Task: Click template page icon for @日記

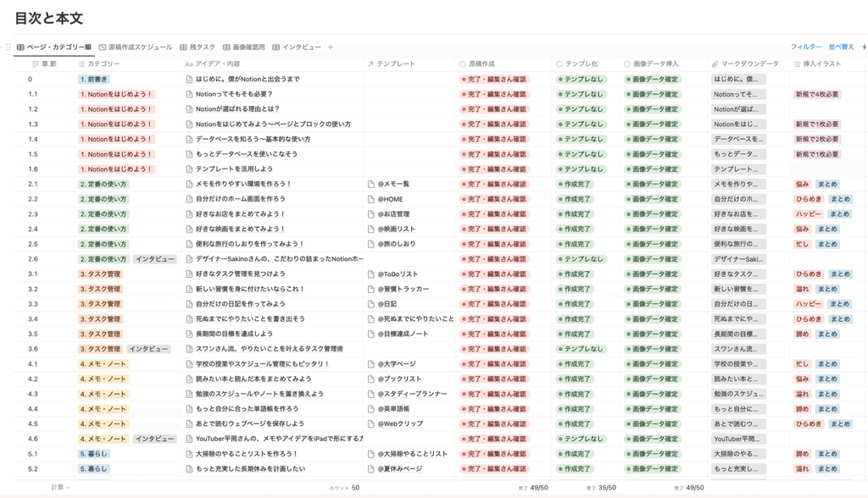Action: coord(371,304)
